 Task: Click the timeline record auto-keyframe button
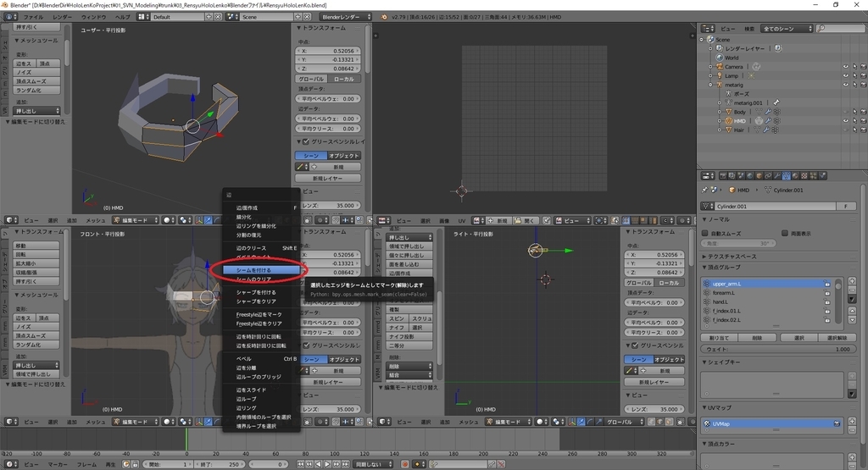(405, 464)
